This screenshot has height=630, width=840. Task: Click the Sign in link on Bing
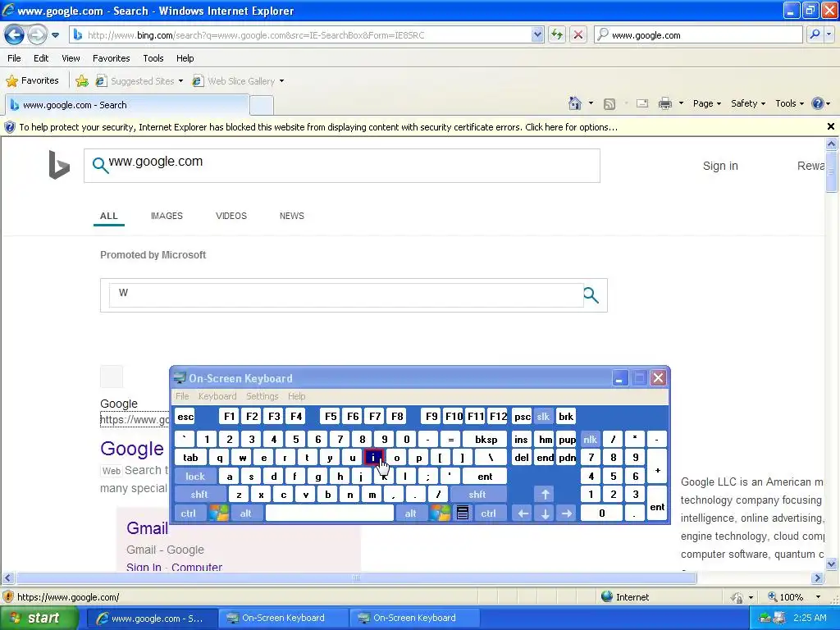click(720, 166)
